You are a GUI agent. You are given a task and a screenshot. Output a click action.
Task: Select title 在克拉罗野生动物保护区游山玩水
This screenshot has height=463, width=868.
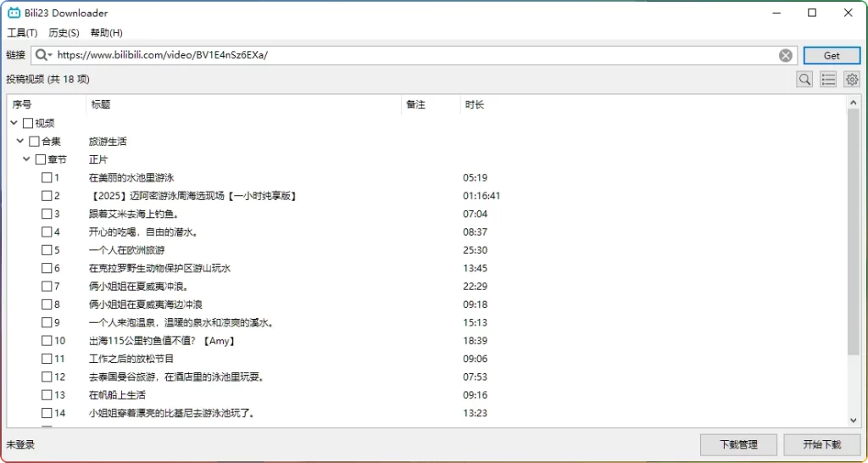(x=159, y=268)
